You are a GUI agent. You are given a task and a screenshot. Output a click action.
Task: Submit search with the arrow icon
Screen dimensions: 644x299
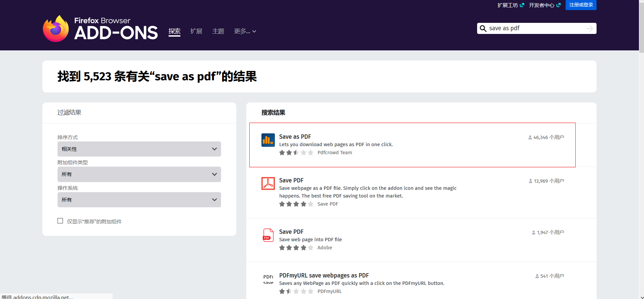tap(589, 29)
